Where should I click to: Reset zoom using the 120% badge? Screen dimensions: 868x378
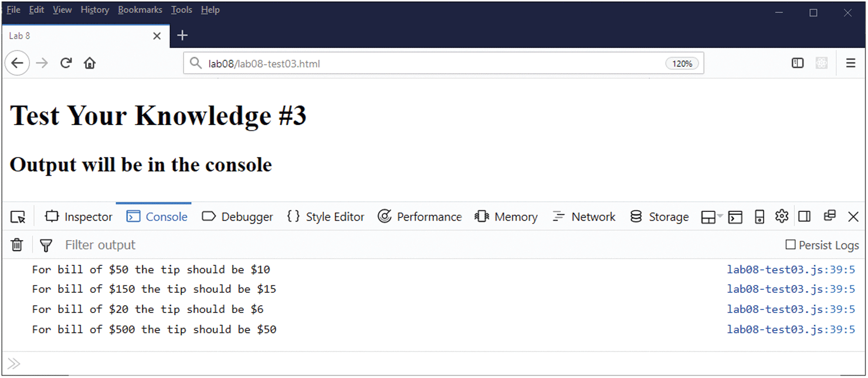point(682,63)
